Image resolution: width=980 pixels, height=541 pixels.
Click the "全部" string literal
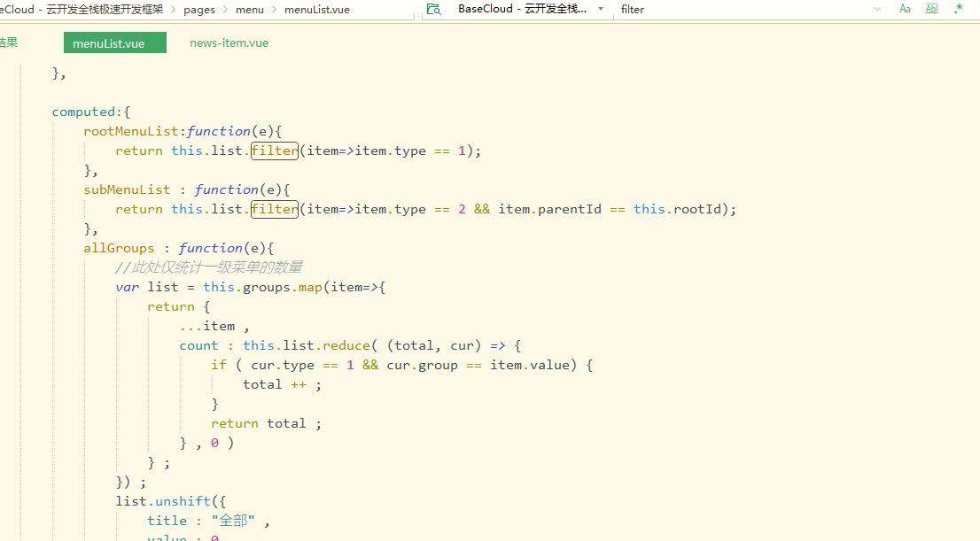[x=232, y=521]
